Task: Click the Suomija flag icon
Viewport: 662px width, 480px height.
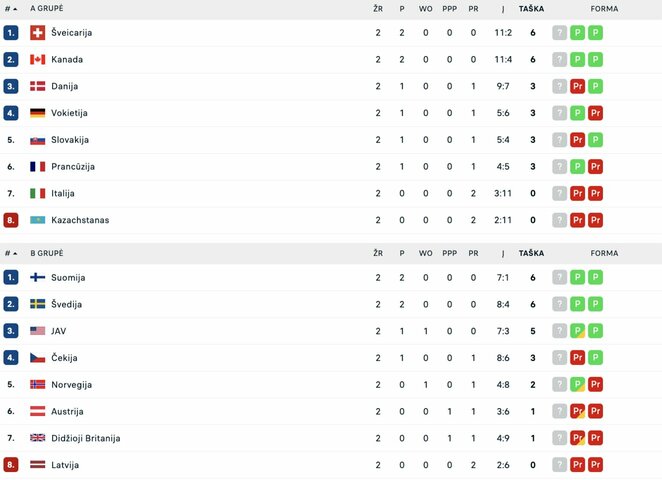Action: pos(38,277)
